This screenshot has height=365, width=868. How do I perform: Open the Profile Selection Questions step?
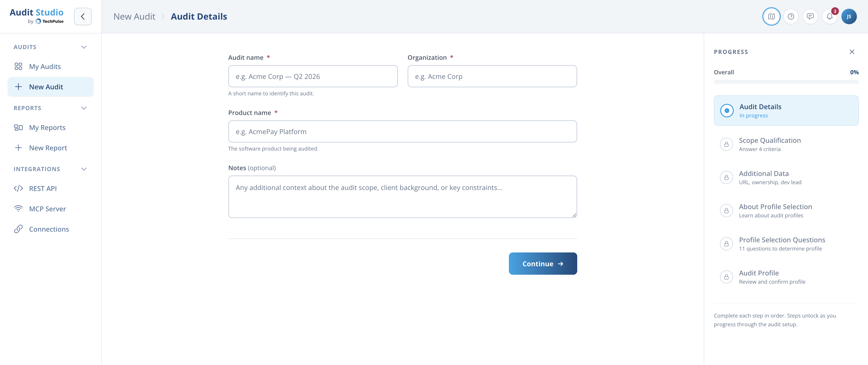tap(786, 244)
